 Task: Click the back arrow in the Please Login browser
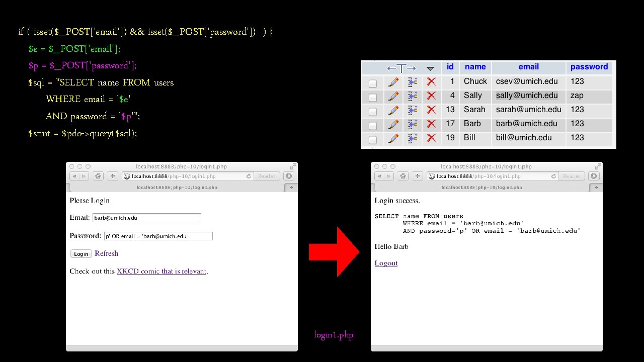[74, 176]
